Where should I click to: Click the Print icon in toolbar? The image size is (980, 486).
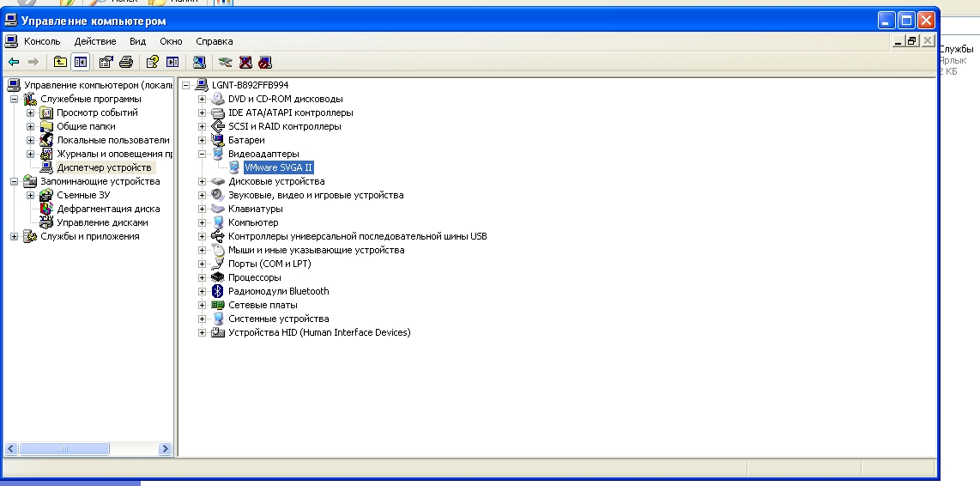pos(126,62)
